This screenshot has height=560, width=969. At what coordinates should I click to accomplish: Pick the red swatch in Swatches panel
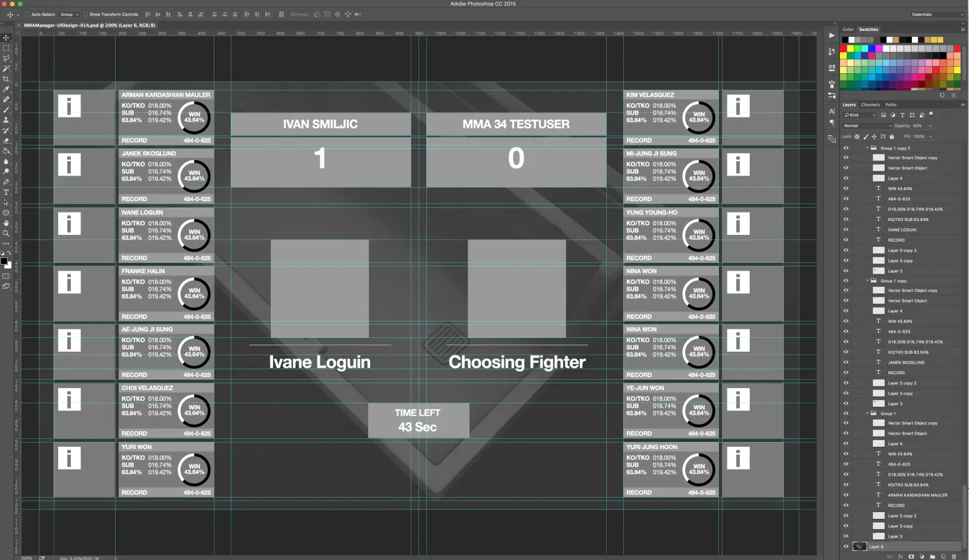pos(844,48)
